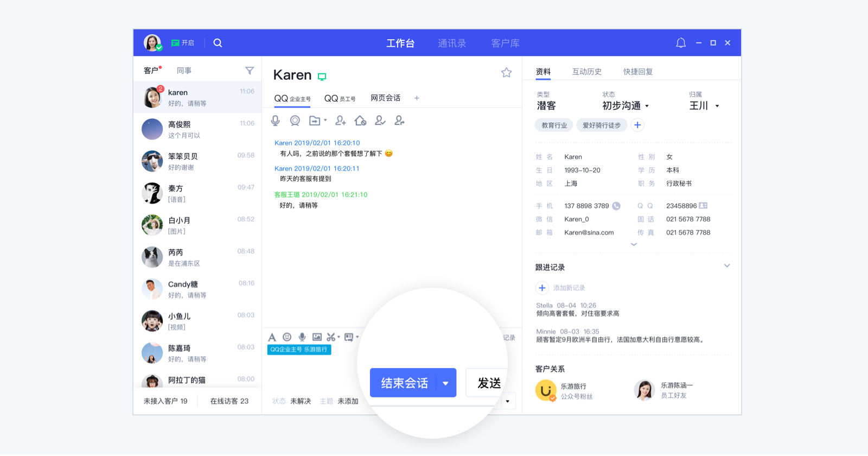Add a new tag with plus button
Screen dimensions: 868x456
click(x=637, y=125)
